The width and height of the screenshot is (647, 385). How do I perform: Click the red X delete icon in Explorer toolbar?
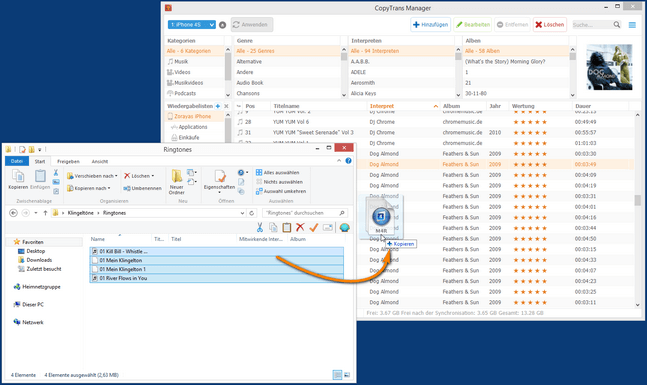(300, 227)
